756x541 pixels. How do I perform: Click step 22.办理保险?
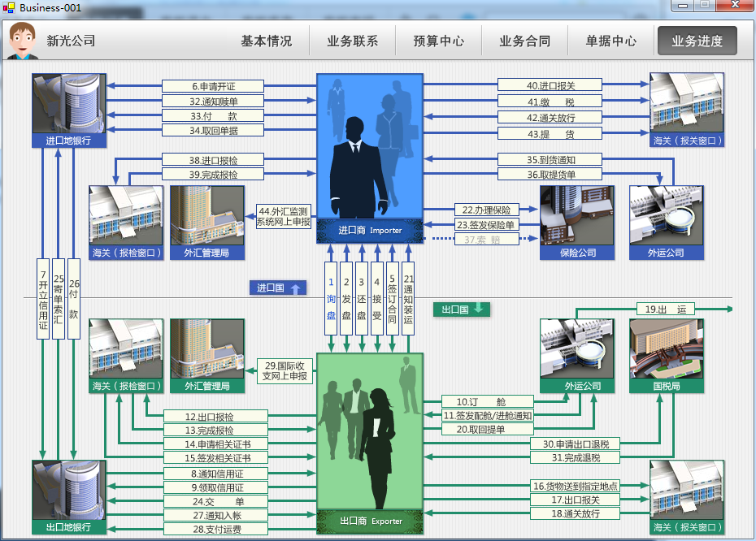(486, 210)
